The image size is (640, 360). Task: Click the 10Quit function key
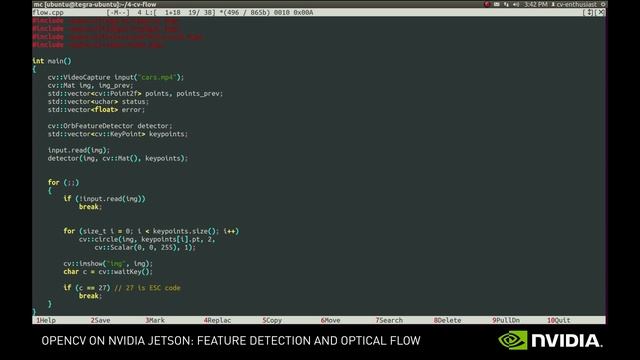coord(559,320)
